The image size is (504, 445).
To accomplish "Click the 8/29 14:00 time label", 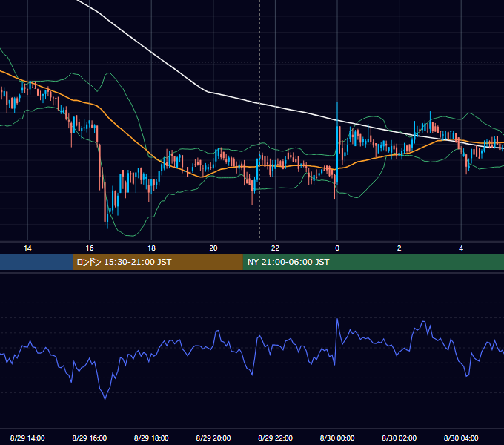I will point(27,438).
